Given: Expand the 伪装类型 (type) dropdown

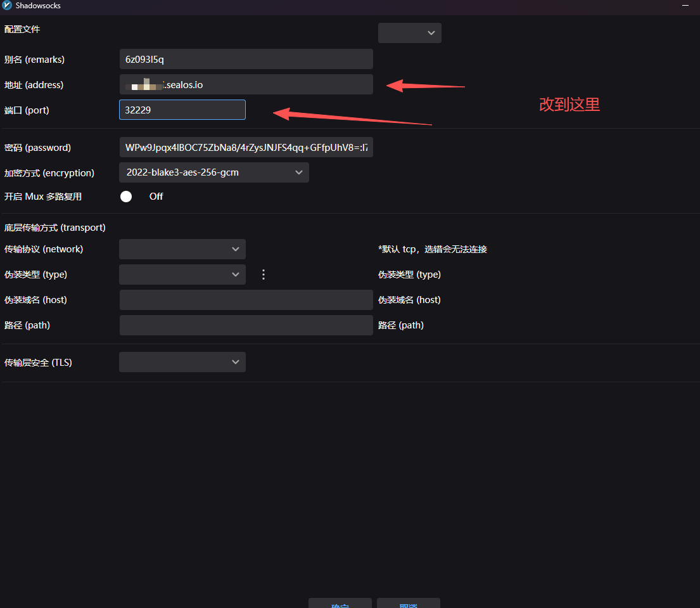Looking at the screenshot, I should (182, 275).
